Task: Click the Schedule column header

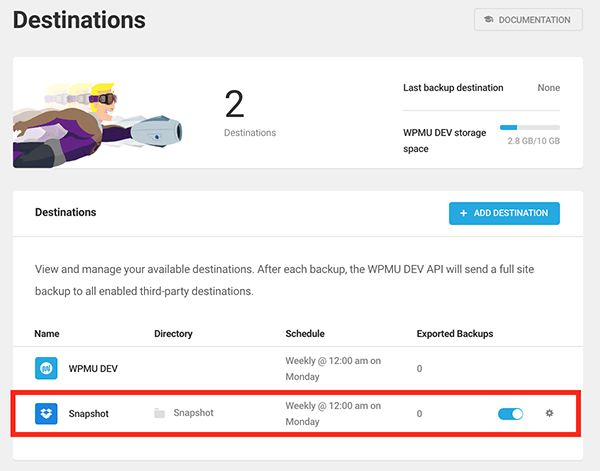Action: (305, 333)
